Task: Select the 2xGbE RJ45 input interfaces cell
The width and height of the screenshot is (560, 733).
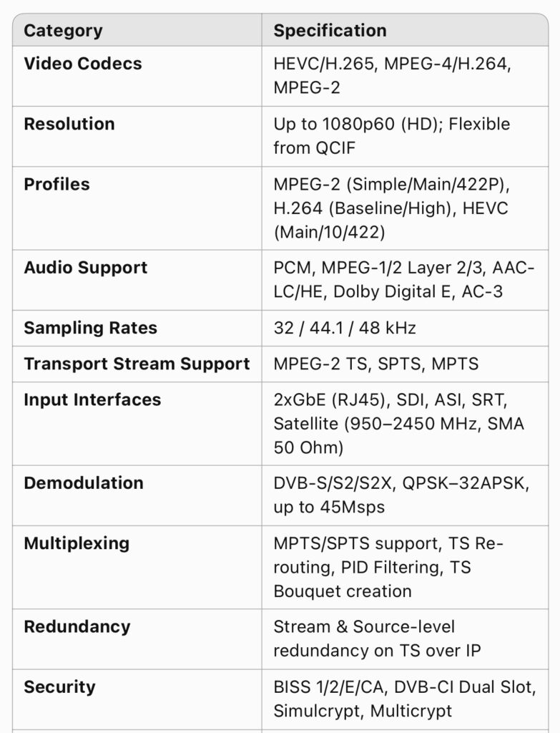Action: [398, 424]
